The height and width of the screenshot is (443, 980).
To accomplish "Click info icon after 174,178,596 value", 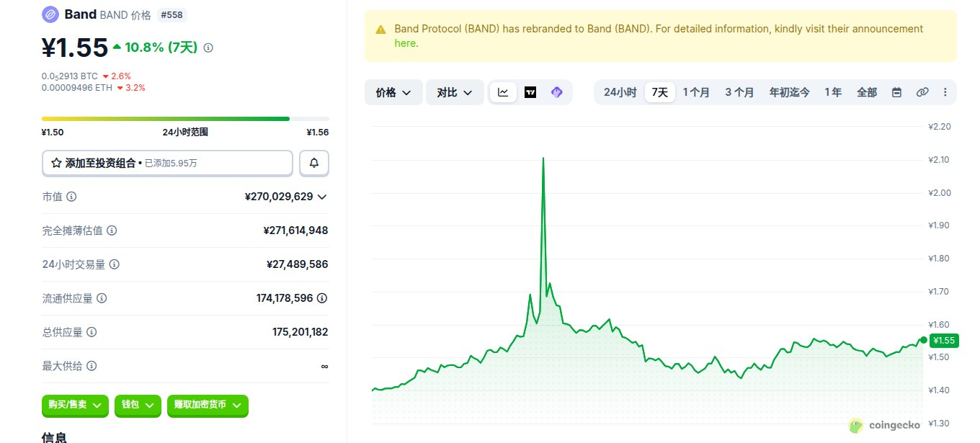I will [323, 298].
